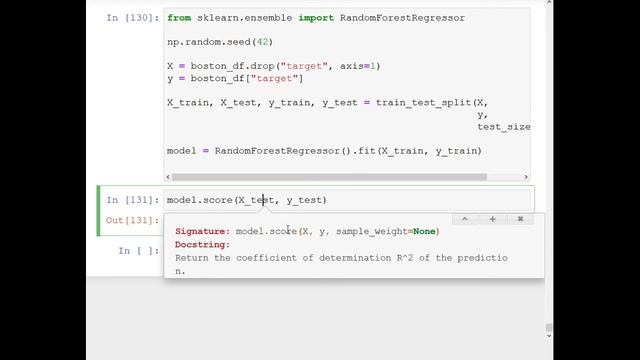Click the page scroll up arrow
640x360 pixels.
(549, 2)
